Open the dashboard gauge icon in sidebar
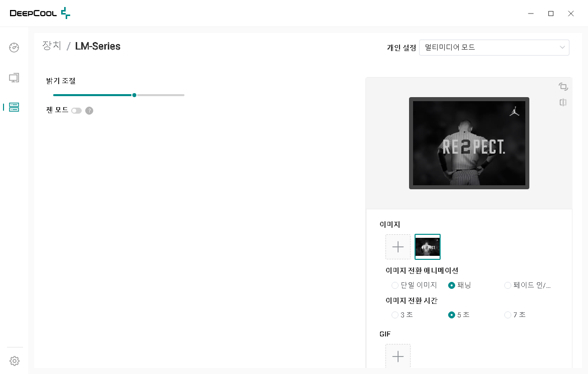Viewport: 588px width, 374px height. click(14, 48)
